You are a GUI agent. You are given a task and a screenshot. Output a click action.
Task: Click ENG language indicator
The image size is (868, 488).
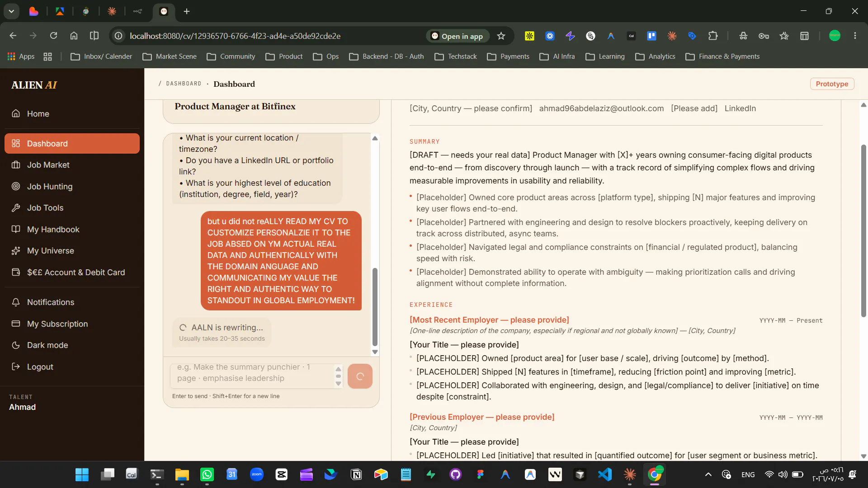[748, 474]
